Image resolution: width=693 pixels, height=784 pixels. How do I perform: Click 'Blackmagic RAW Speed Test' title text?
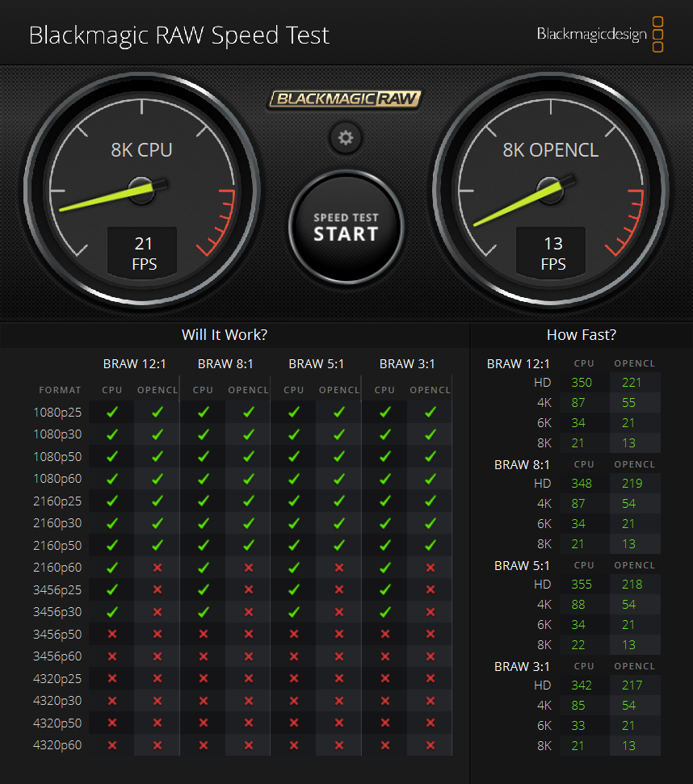coord(179,36)
